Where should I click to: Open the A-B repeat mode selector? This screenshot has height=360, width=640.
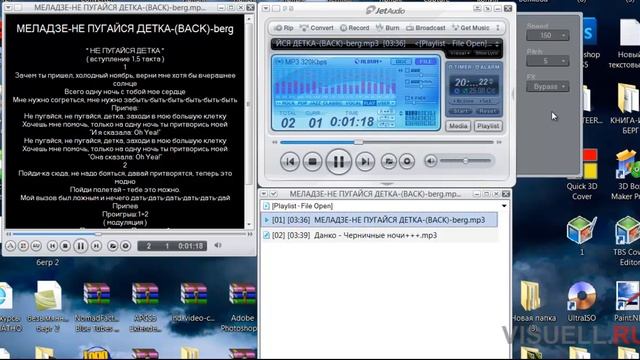coord(386,111)
